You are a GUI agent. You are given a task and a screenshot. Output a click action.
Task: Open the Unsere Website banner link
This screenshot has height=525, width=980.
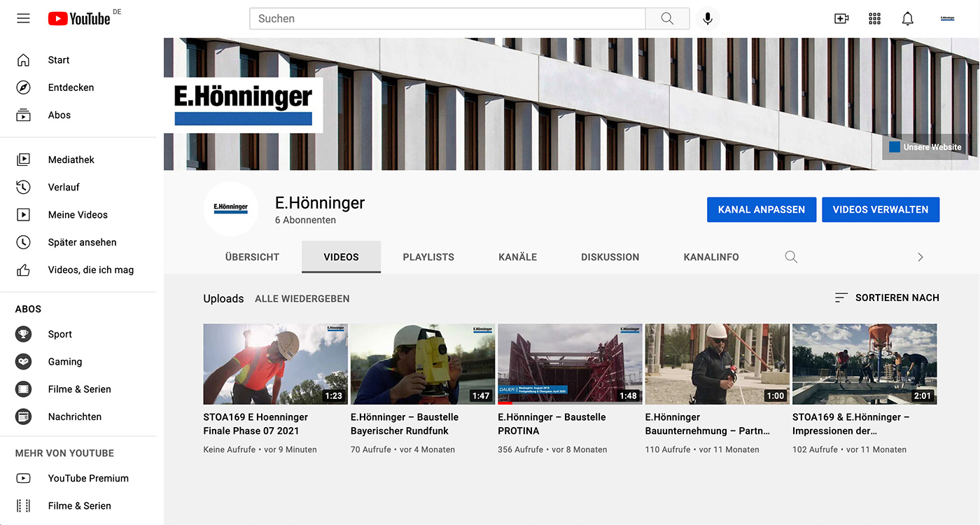[x=925, y=147]
